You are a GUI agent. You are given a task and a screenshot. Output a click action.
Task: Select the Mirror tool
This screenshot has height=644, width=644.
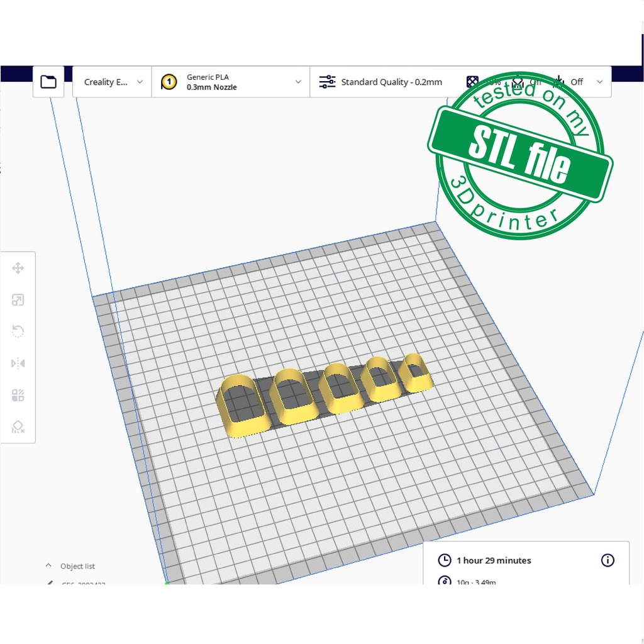coord(18,364)
